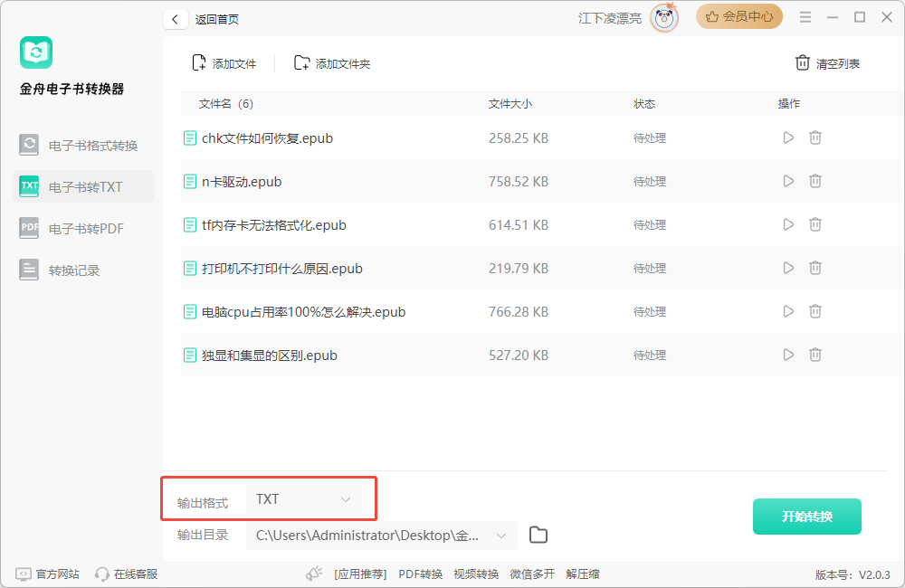Click the 返回首页 link

coord(217,20)
